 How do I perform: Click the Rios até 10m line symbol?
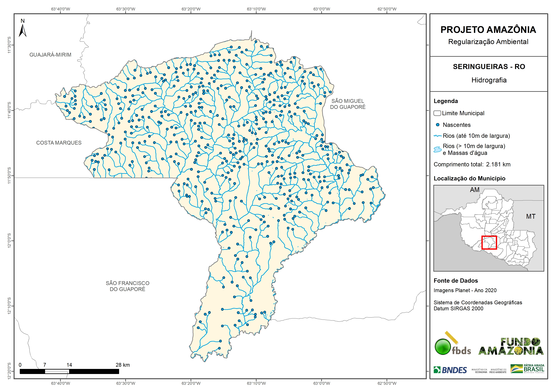pyautogui.click(x=437, y=136)
